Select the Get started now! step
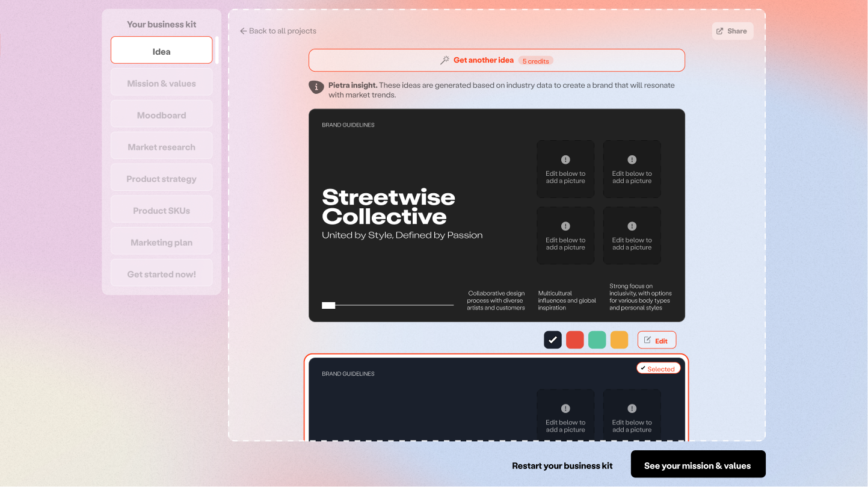The image size is (868, 487). tap(161, 273)
